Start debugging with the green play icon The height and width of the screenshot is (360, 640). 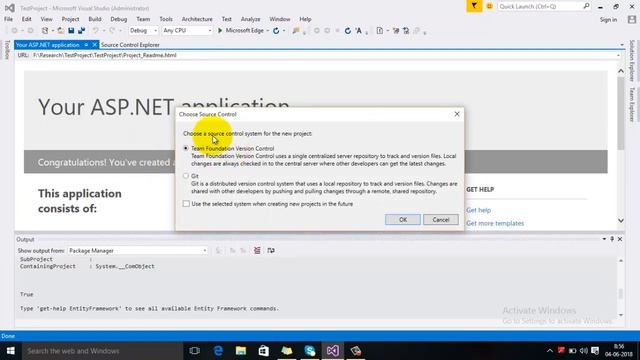point(220,31)
